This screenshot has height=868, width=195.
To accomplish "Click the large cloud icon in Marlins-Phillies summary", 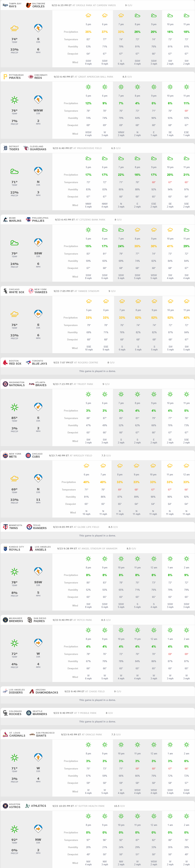I will (x=15, y=243).
